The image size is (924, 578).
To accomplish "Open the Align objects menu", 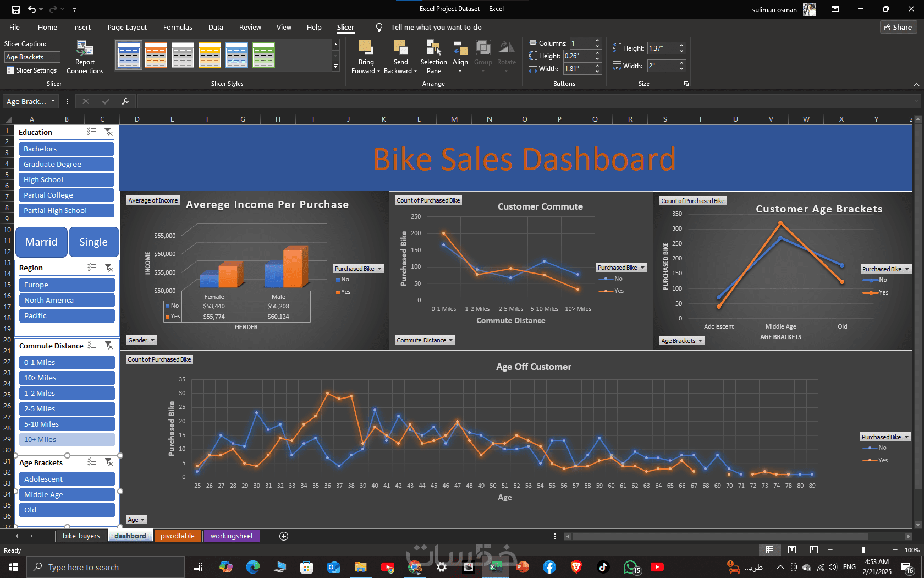I will [460, 57].
